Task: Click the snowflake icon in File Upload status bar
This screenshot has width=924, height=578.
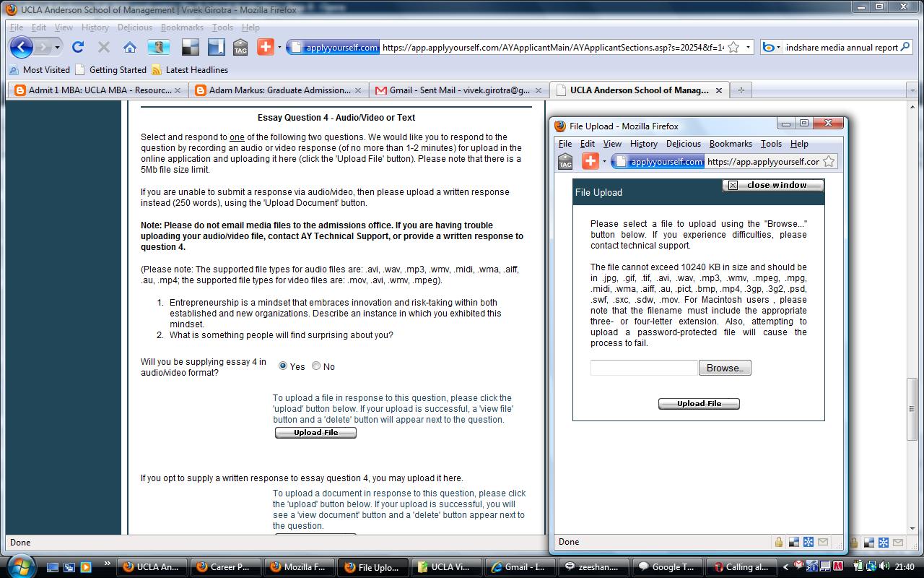Action: (x=809, y=542)
